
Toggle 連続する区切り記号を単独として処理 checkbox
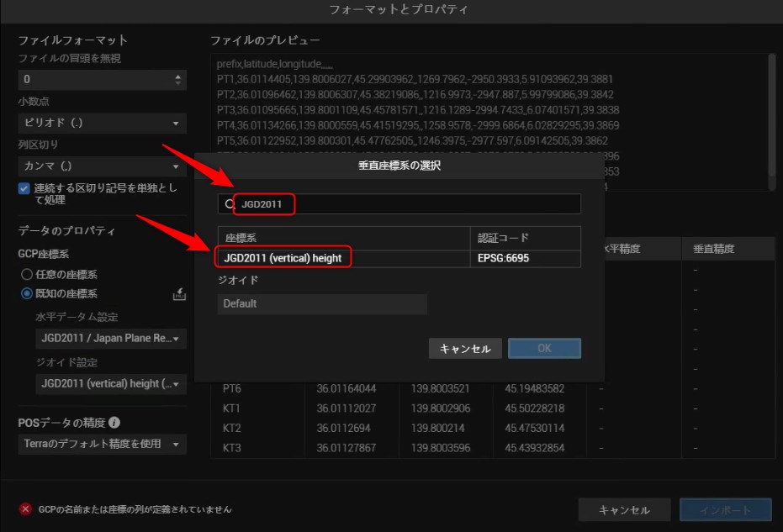(x=24, y=189)
